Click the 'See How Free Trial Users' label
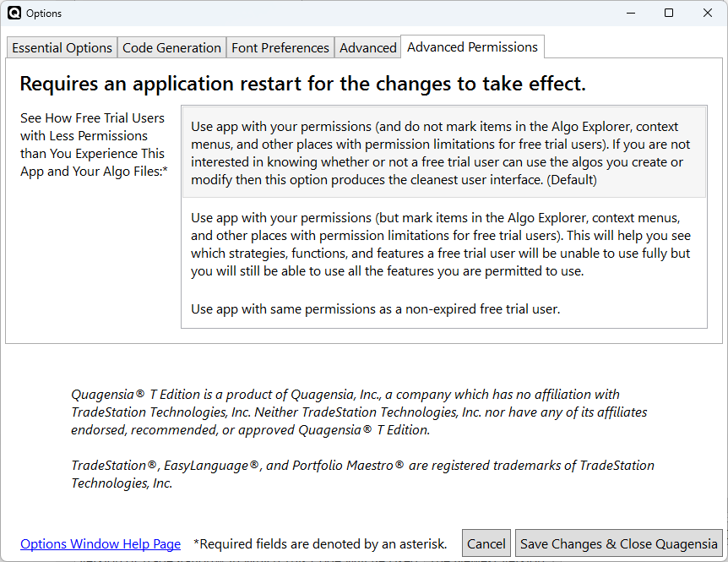 (93, 145)
